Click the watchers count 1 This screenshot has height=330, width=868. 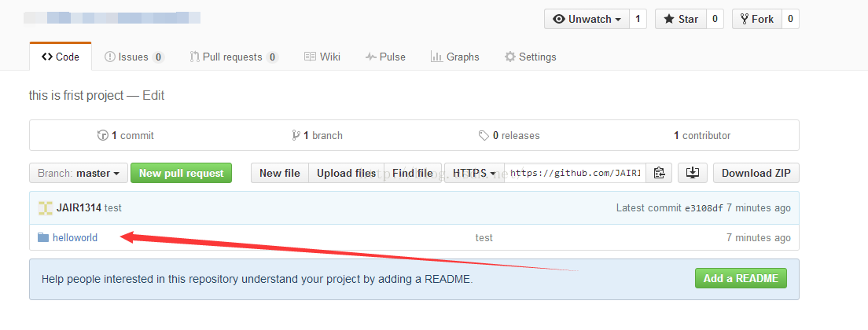click(x=638, y=19)
